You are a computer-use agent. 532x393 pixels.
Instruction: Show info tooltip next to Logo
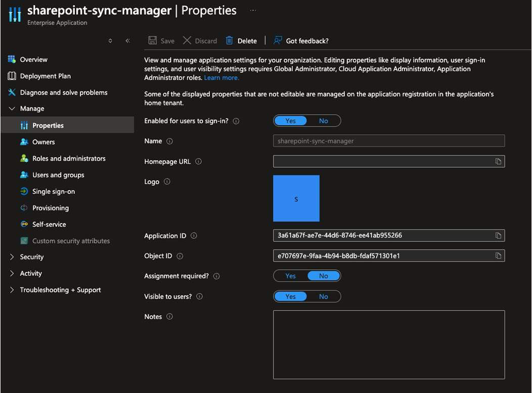(x=167, y=181)
